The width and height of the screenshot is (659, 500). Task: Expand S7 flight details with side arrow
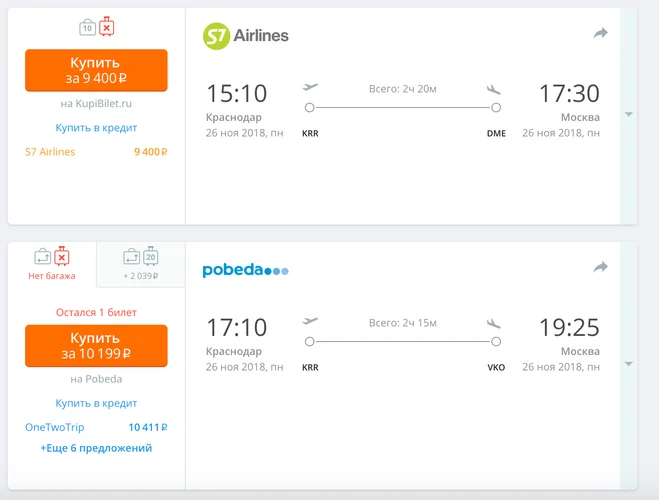coord(629,114)
